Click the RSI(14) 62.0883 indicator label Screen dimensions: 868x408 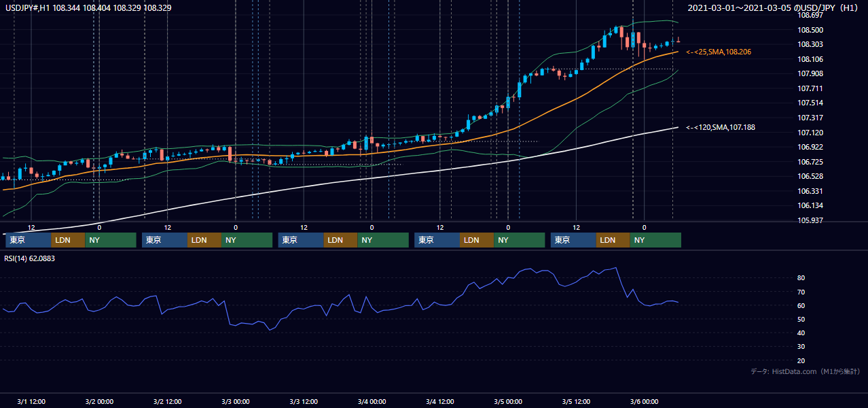(x=29, y=258)
